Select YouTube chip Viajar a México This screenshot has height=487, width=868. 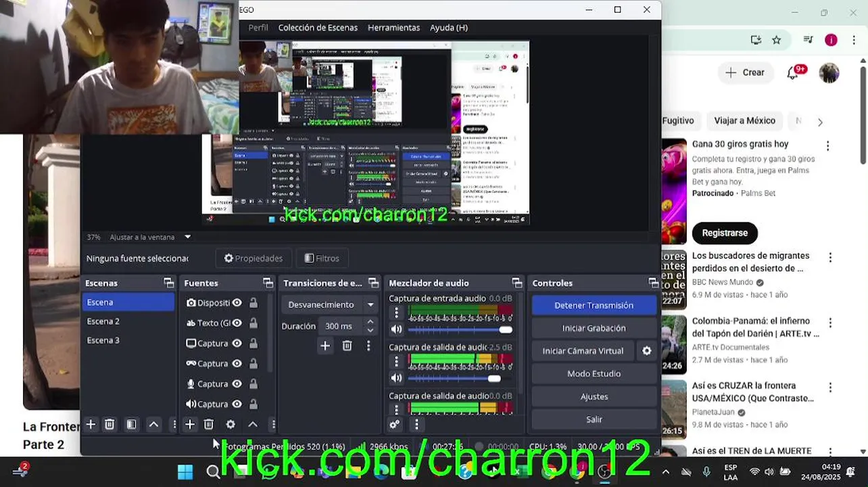point(744,121)
